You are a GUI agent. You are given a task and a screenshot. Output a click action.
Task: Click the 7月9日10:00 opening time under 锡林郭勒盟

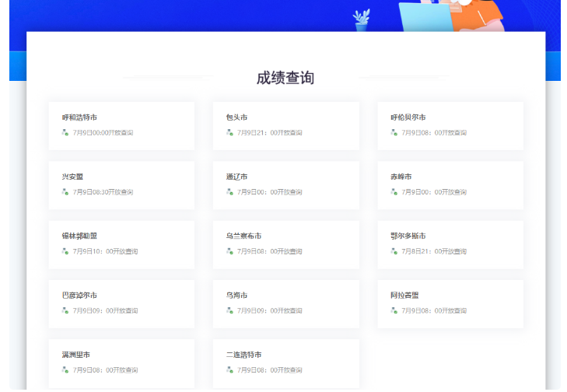105,251
